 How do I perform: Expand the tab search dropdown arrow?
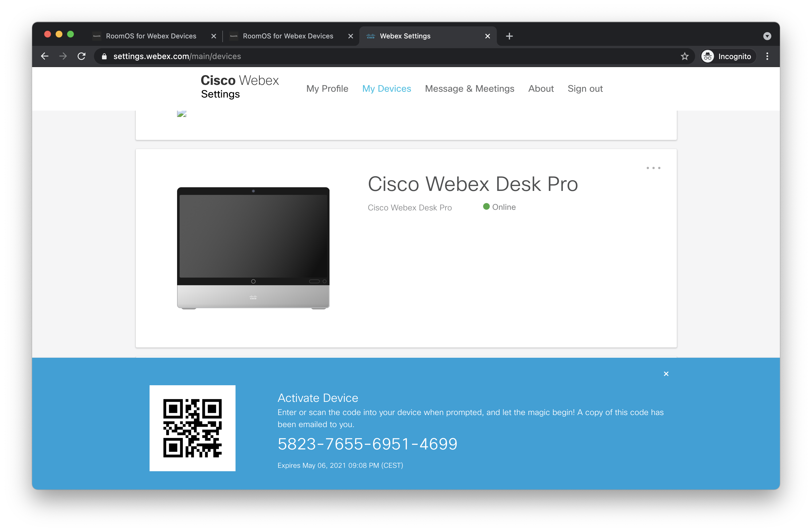767,36
